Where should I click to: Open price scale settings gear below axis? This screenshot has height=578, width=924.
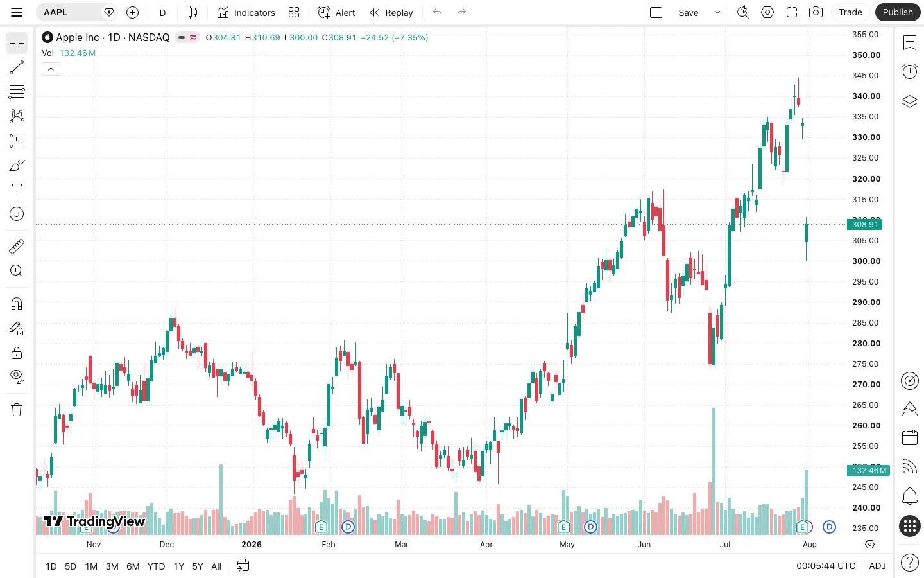click(x=869, y=544)
